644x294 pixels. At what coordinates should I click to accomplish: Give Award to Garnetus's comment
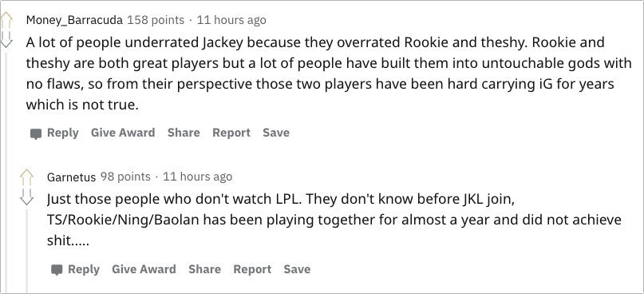point(144,269)
